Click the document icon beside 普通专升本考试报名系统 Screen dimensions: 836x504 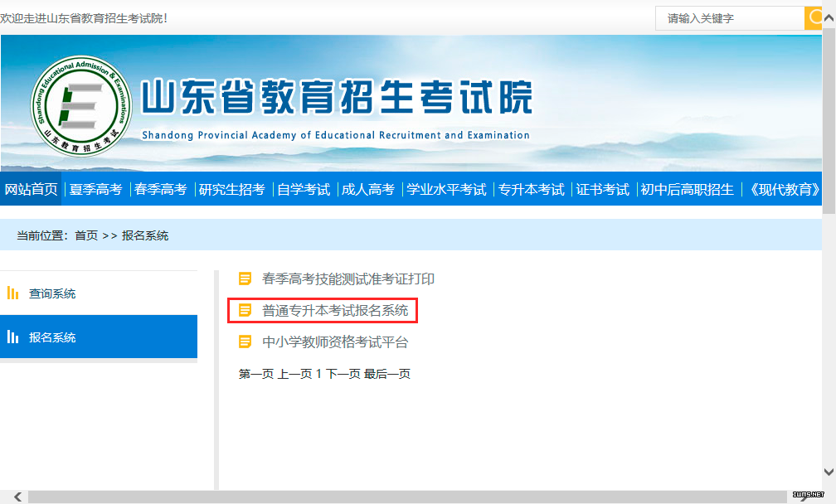[245, 310]
